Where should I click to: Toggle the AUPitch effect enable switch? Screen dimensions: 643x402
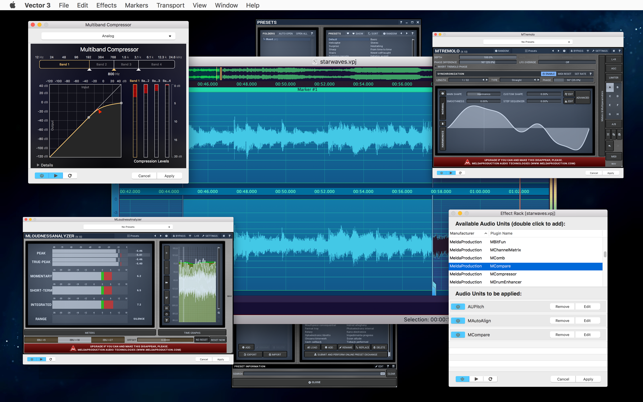[459, 307]
